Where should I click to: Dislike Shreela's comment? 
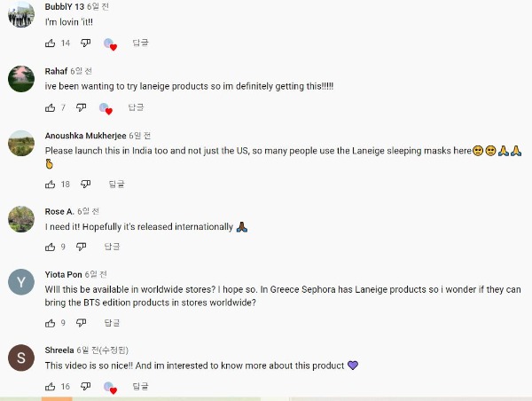86,387
